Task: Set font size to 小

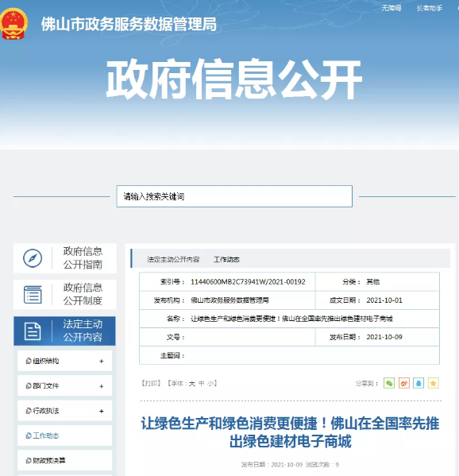Action: tap(210, 383)
